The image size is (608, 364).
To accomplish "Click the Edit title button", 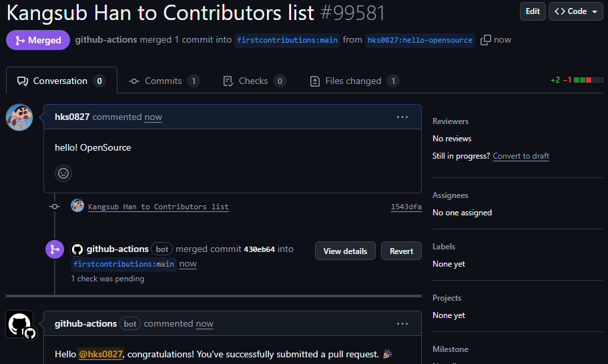I will (x=533, y=11).
